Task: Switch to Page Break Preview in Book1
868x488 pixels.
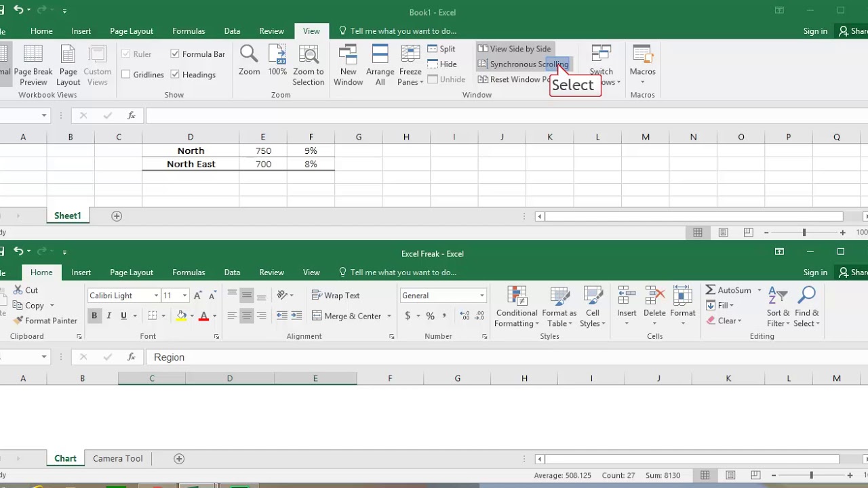Action: pyautogui.click(x=33, y=65)
